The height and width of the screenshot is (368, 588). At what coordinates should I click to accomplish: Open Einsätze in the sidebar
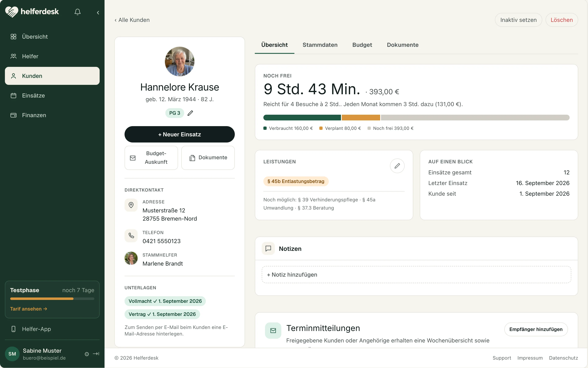pos(52,95)
